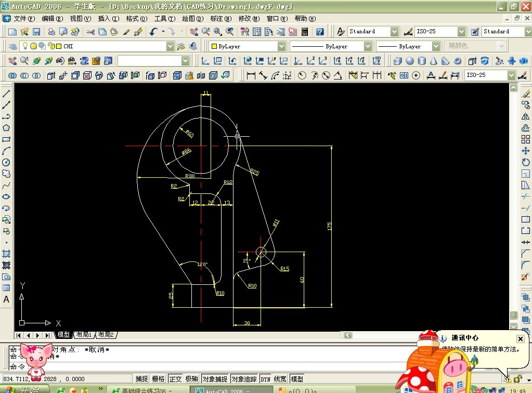Open the ISO-25 dropdown in dimension toolbar

coord(511,75)
